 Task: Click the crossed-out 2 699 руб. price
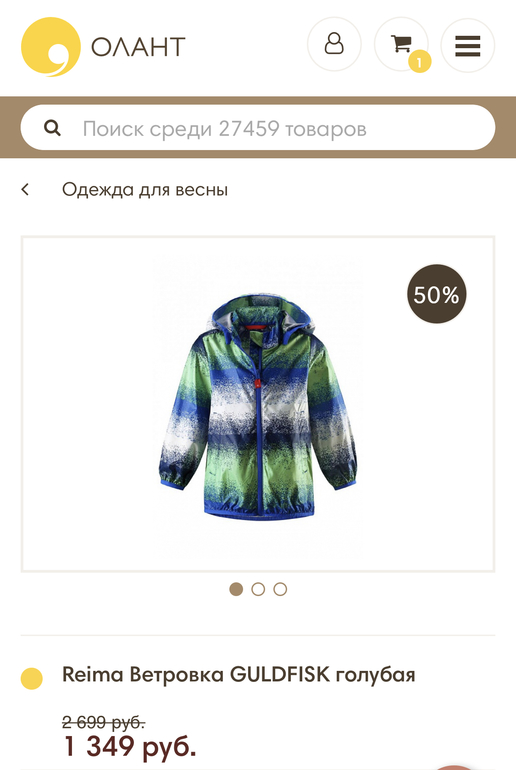[x=103, y=722]
